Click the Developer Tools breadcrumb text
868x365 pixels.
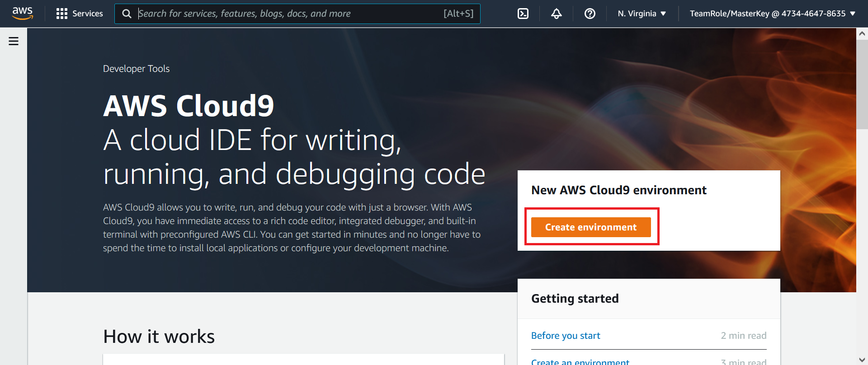[x=137, y=69]
